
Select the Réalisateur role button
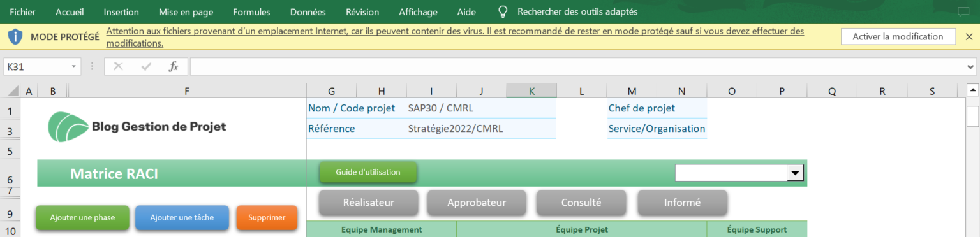pos(369,203)
